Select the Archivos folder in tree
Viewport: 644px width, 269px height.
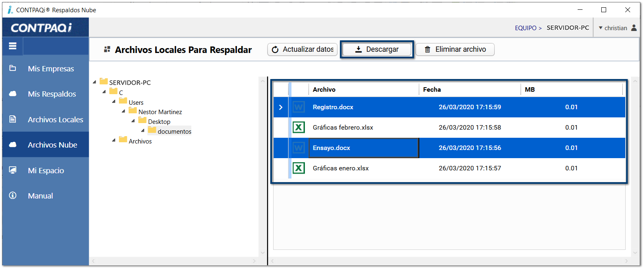pos(140,141)
